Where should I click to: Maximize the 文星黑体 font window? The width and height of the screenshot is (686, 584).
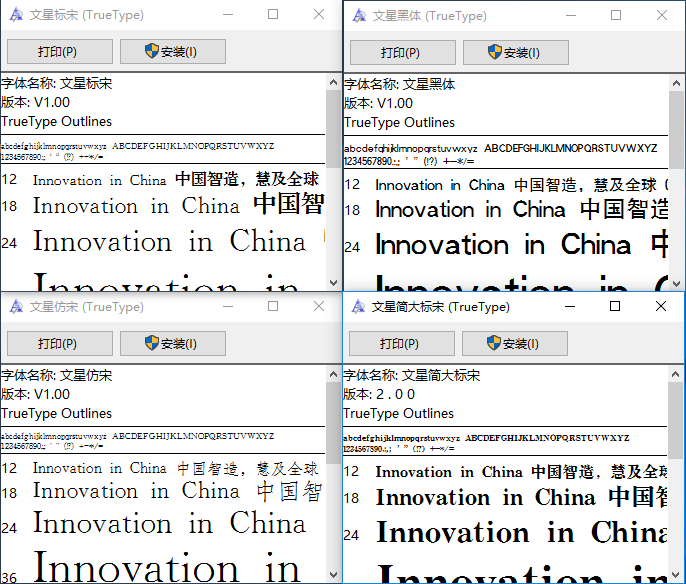click(x=616, y=15)
